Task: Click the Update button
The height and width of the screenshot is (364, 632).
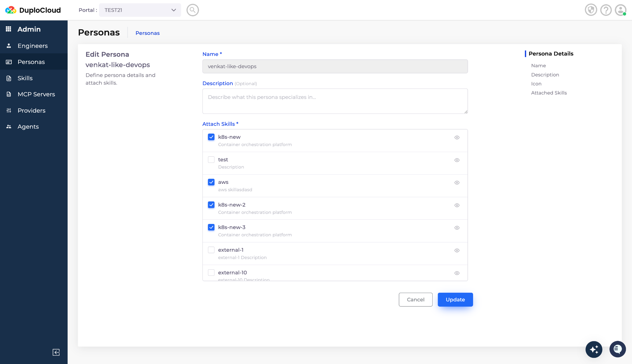Action: pyautogui.click(x=455, y=300)
